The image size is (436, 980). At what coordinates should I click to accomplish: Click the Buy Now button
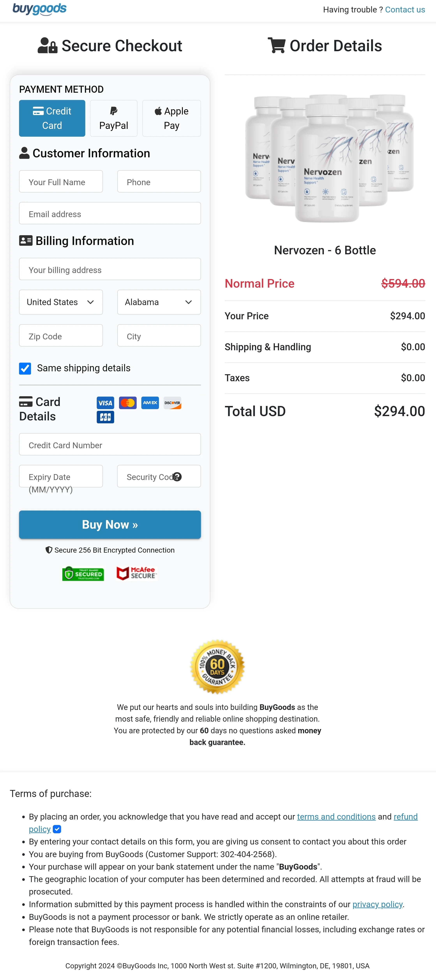(110, 525)
